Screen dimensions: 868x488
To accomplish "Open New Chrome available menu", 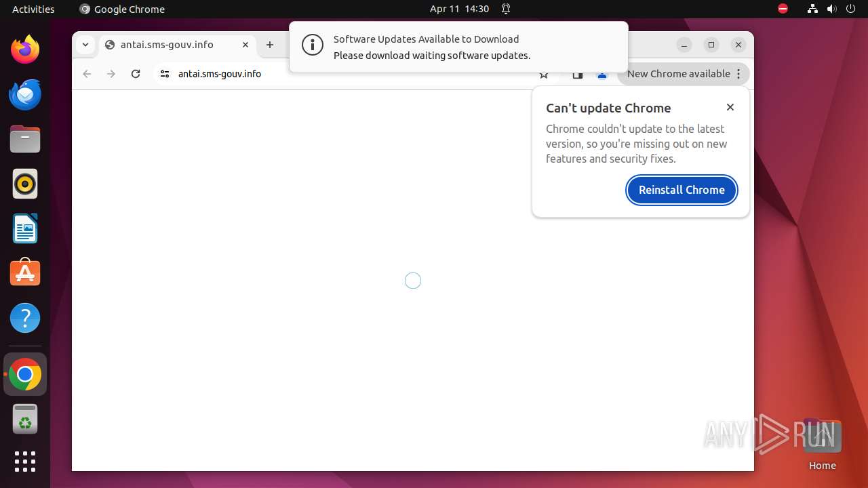I will click(x=684, y=74).
